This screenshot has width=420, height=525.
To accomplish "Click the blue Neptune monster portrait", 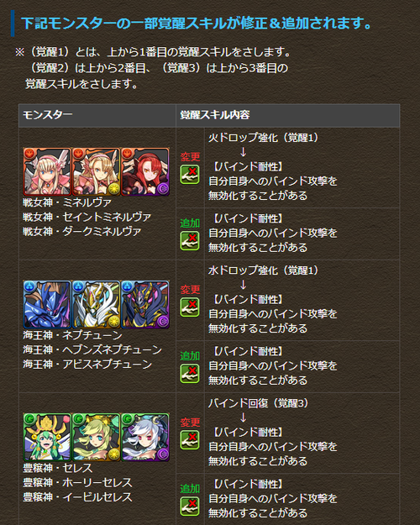I will coord(47,305).
